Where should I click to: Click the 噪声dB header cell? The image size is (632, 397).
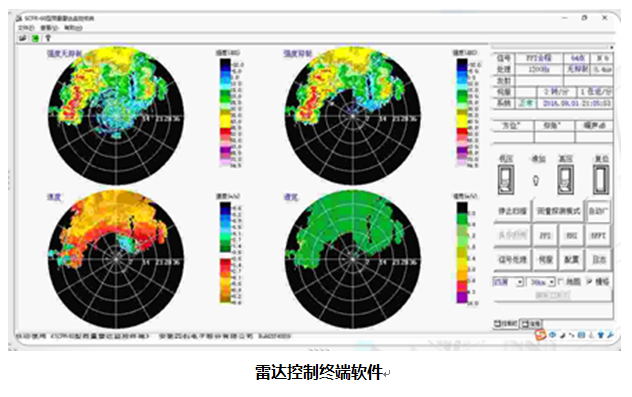click(595, 126)
